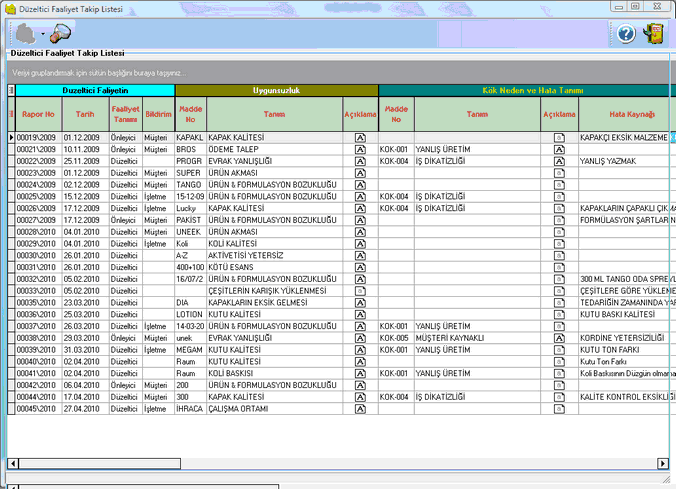676x489 pixels.
Task: Select Önleyici cell in row 00027\2009
Action: (125, 220)
